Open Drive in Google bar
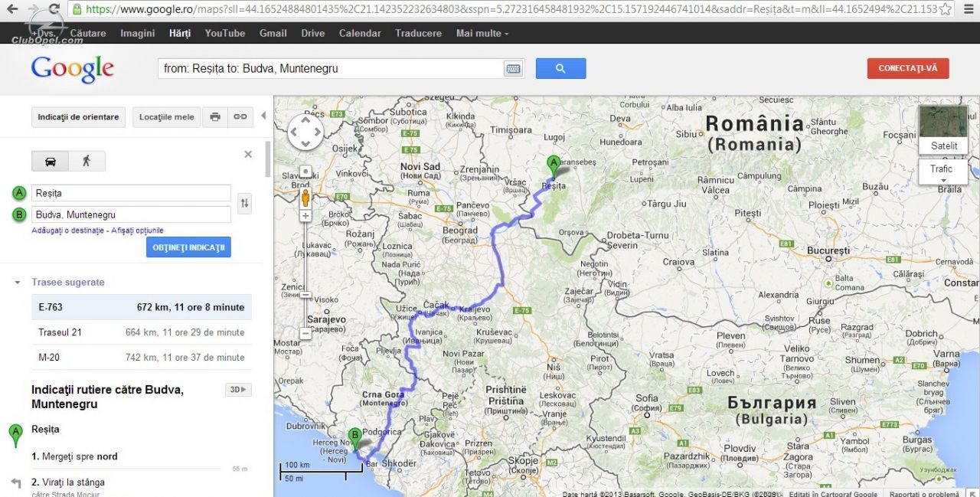Viewport: 980px width, 497px height. pos(313,34)
